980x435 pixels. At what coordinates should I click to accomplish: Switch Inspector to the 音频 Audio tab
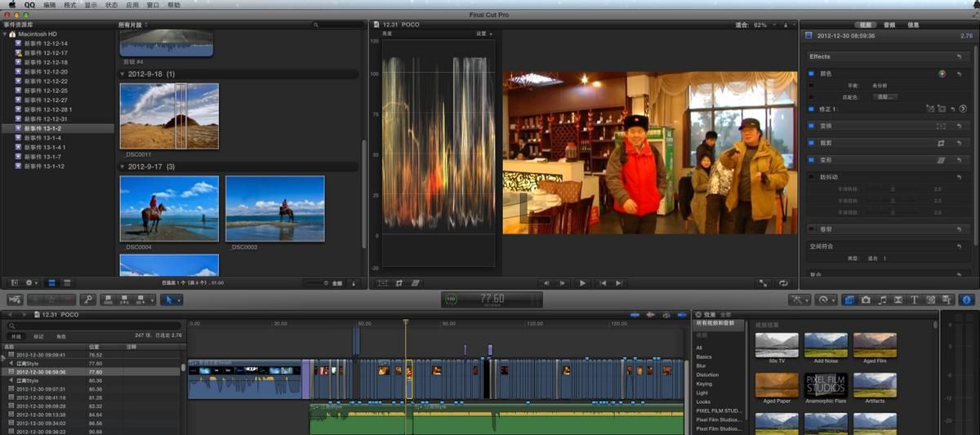pos(889,24)
